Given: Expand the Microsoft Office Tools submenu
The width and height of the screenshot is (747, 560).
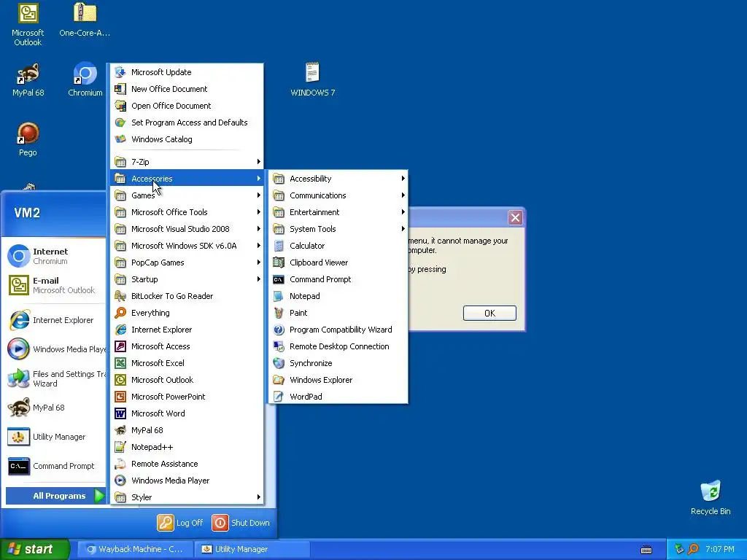Looking at the screenshot, I should [187, 212].
